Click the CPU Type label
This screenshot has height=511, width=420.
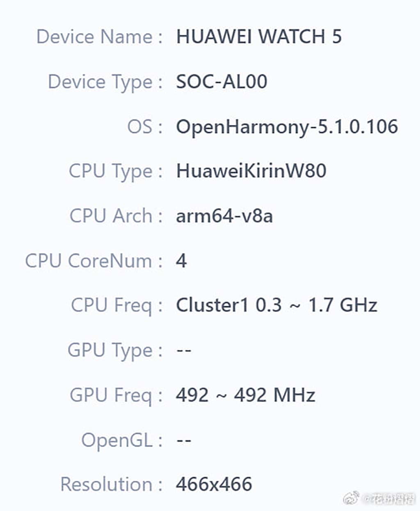pyautogui.click(x=111, y=171)
